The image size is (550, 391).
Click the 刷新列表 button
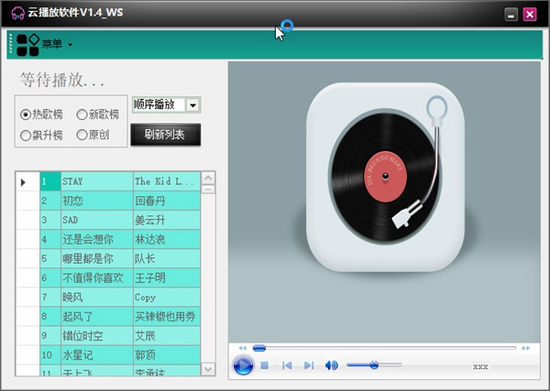[166, 135]
